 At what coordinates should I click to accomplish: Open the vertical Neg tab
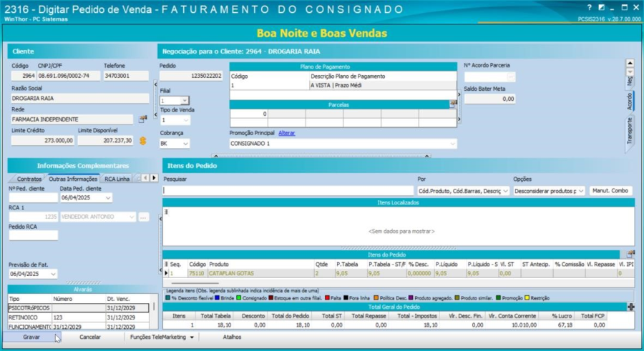click(629, 81)
